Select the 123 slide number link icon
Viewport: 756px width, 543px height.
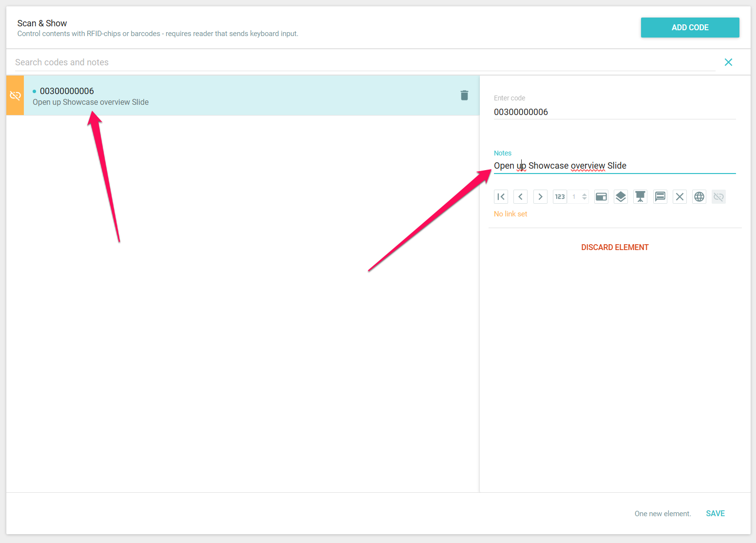[x=560, y=197]
